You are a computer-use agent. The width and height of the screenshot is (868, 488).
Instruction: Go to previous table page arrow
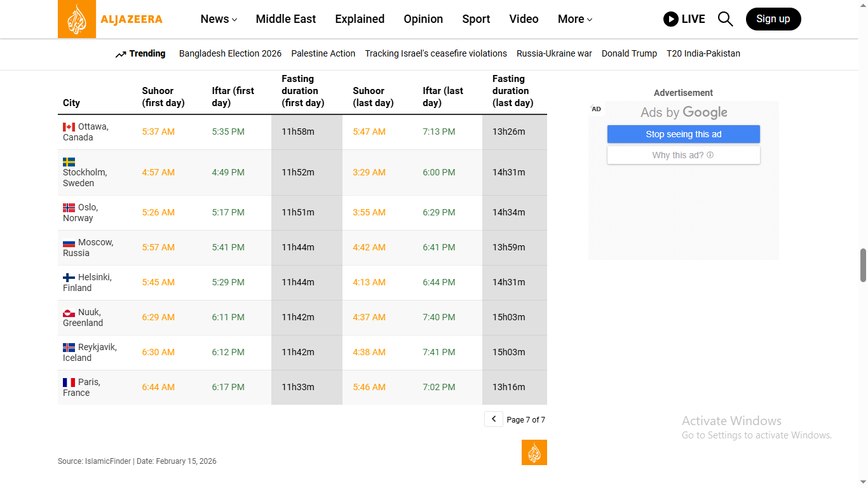(494, 419)
